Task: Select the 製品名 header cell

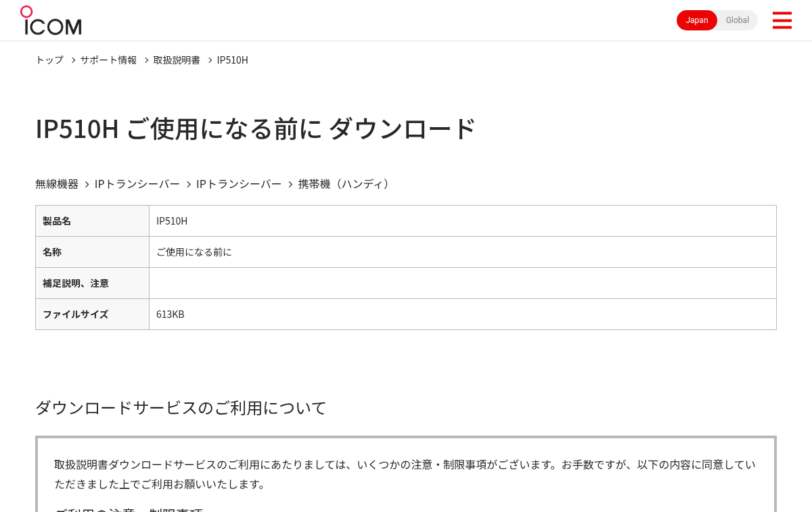Action: (92, 221)
